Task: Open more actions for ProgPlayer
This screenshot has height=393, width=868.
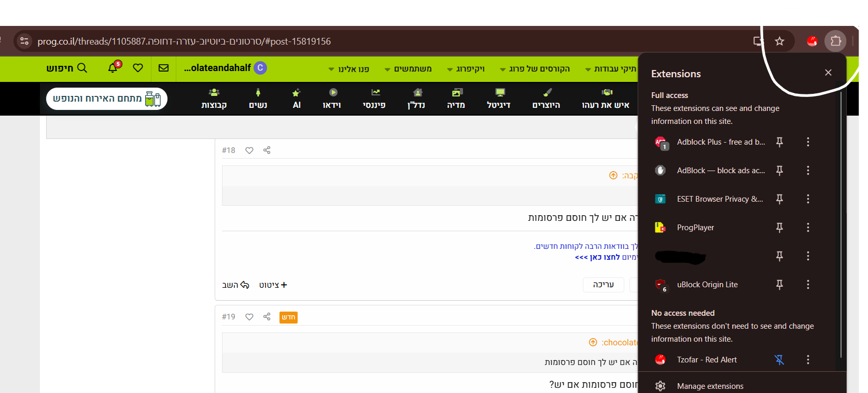Action: [x=808, y=228]
